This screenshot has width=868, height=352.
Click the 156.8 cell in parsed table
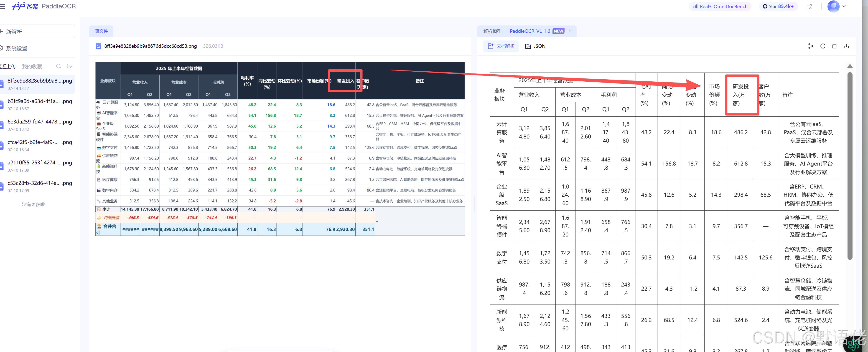point(669,163)
